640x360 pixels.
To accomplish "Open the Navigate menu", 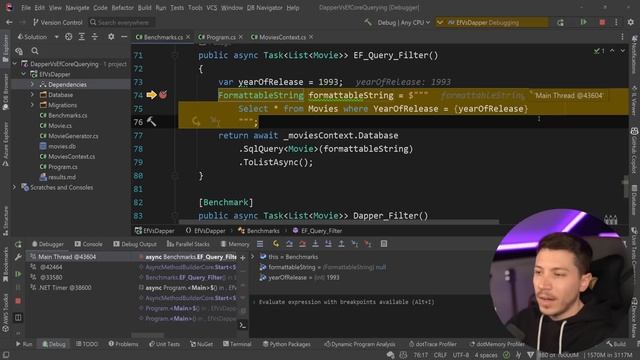I will point(77,8).
